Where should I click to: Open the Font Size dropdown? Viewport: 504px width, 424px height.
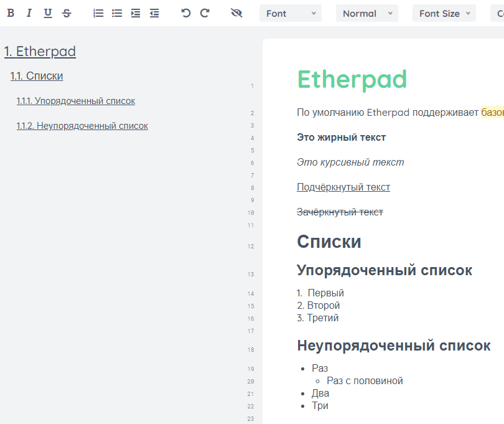(444, 14)
